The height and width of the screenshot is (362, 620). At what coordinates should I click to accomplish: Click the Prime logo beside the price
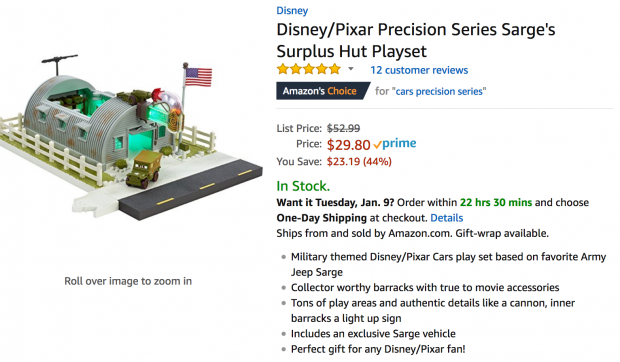[399, 143]
